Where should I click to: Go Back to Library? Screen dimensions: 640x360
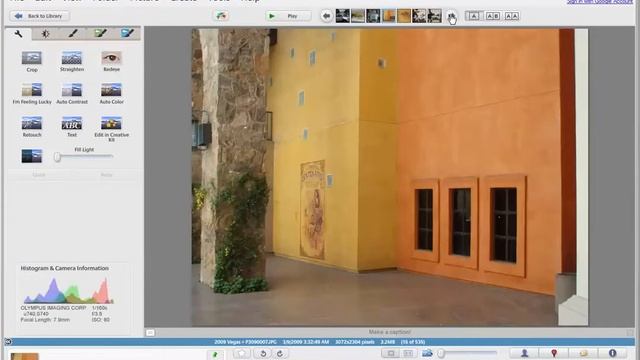(x=40, y=16)
